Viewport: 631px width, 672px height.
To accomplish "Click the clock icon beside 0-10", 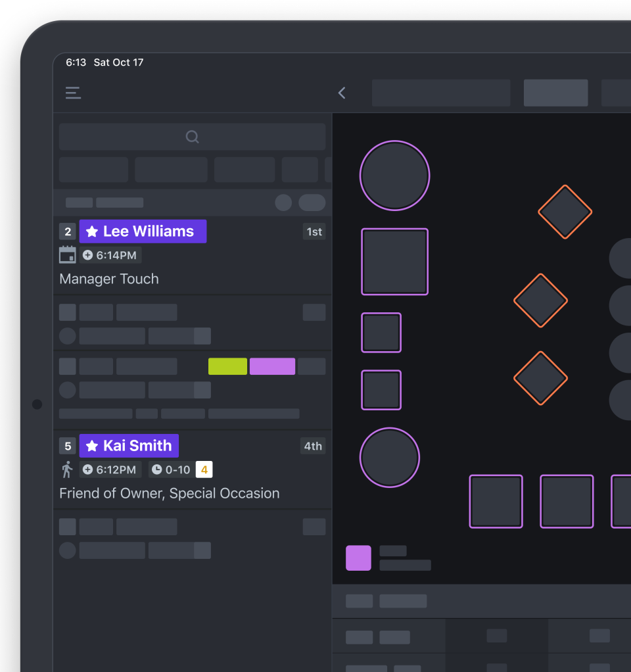I will pos(157,469).
